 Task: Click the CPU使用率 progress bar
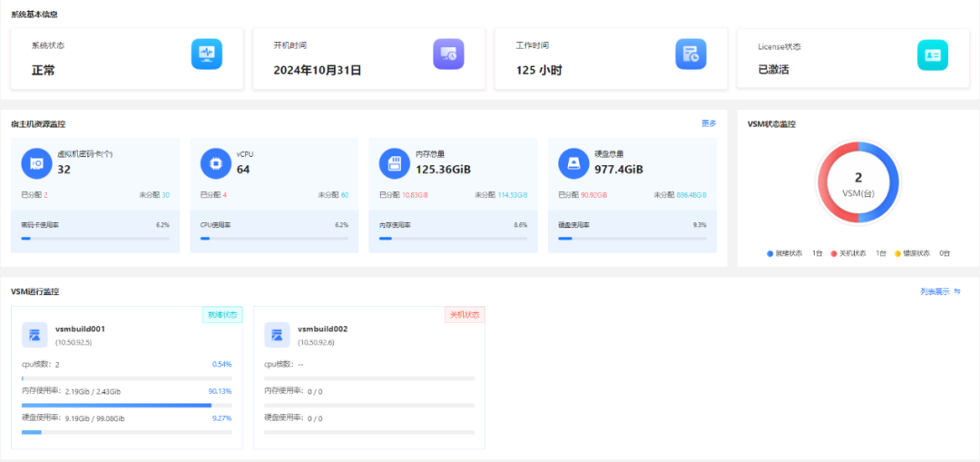[x=274, y=239]
